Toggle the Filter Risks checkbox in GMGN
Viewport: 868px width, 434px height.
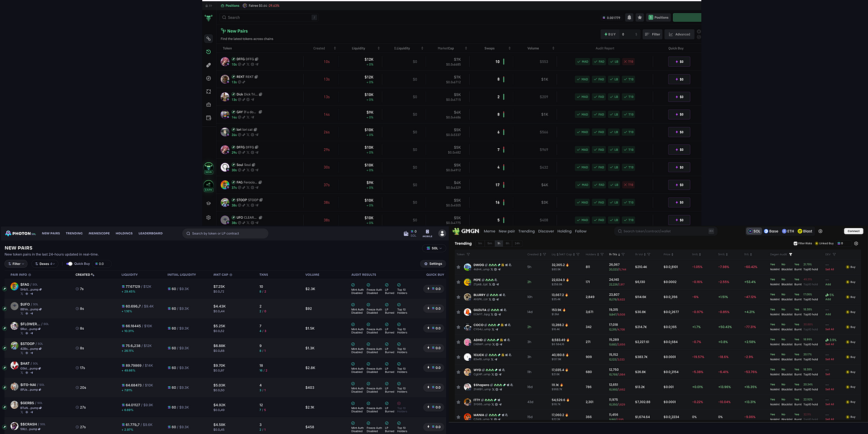click(795, 244)
